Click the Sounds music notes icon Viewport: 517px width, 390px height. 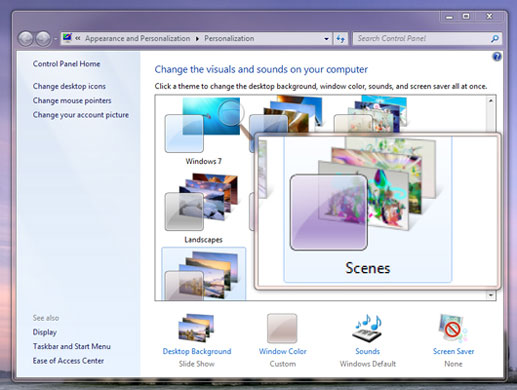point(367,328)
